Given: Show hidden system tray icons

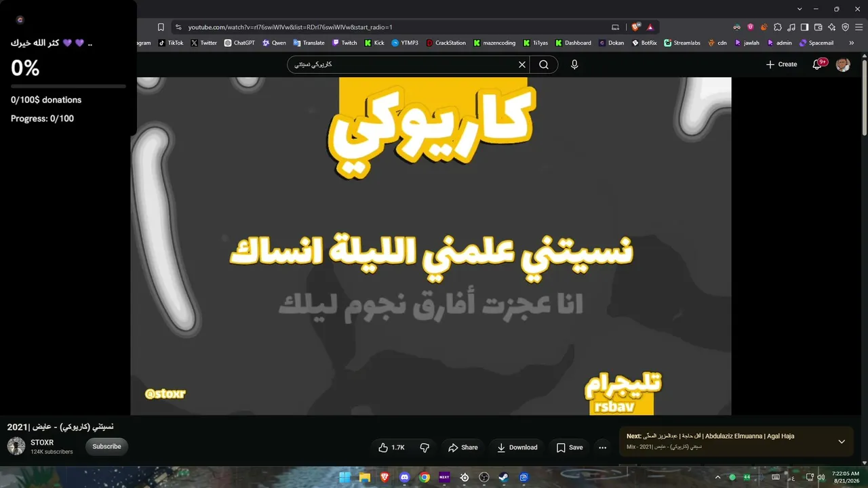Looking at the screenshot, I should point(717,477).
